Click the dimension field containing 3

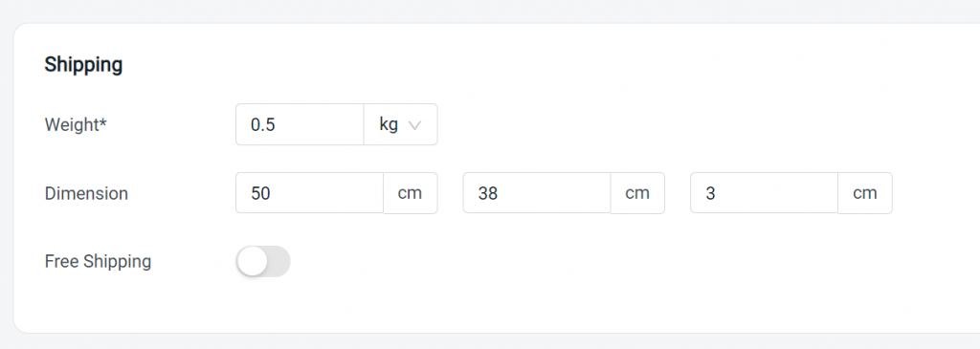point(765,193)
